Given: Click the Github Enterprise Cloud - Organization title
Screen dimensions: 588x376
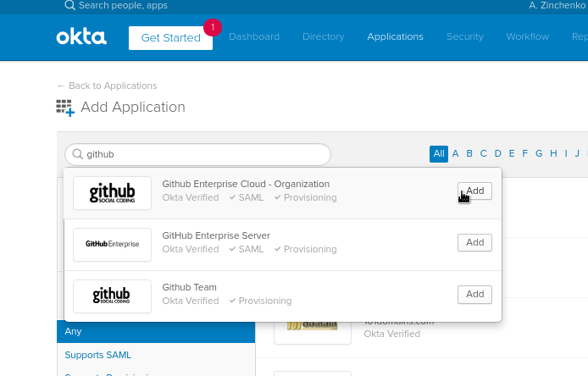Looking at the screenshot, I should pos(246,184).
